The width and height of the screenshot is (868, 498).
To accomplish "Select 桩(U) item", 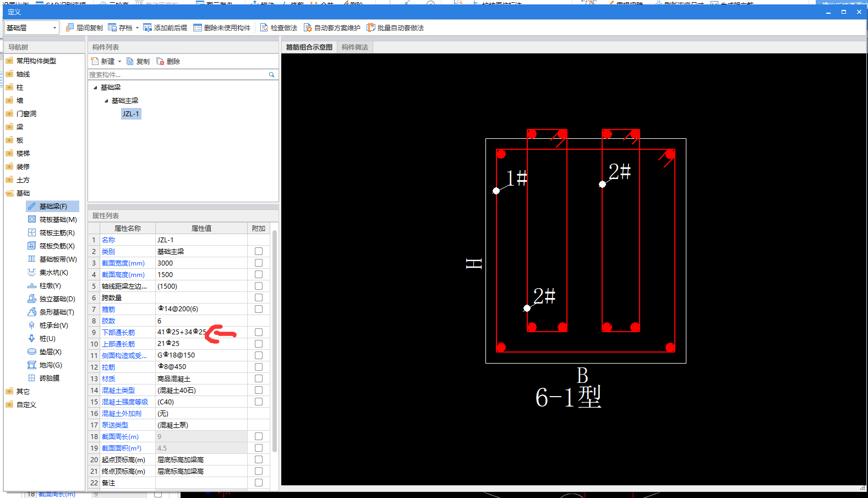I will tap(47, 339).
